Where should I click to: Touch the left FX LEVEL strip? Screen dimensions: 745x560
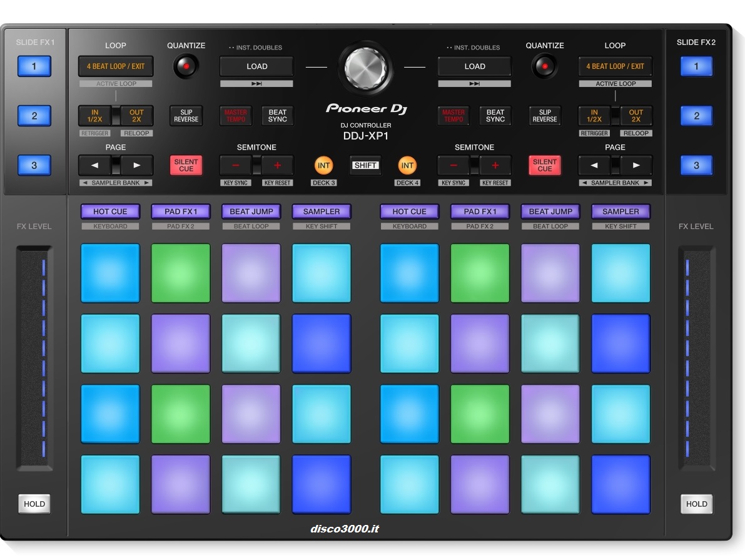34,357
